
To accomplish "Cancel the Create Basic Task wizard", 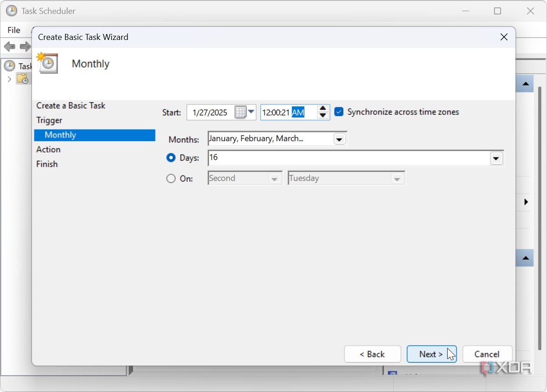I will (487, 354).
